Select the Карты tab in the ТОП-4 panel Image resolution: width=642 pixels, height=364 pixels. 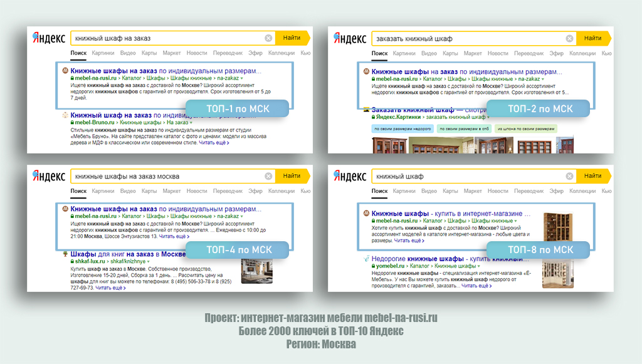149,191
